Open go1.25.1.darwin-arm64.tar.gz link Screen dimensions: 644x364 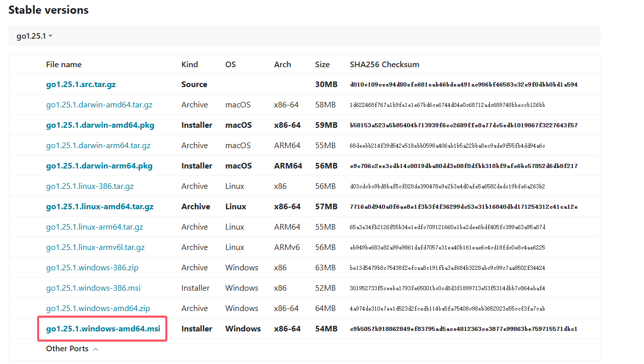click(x=98, y=146)
